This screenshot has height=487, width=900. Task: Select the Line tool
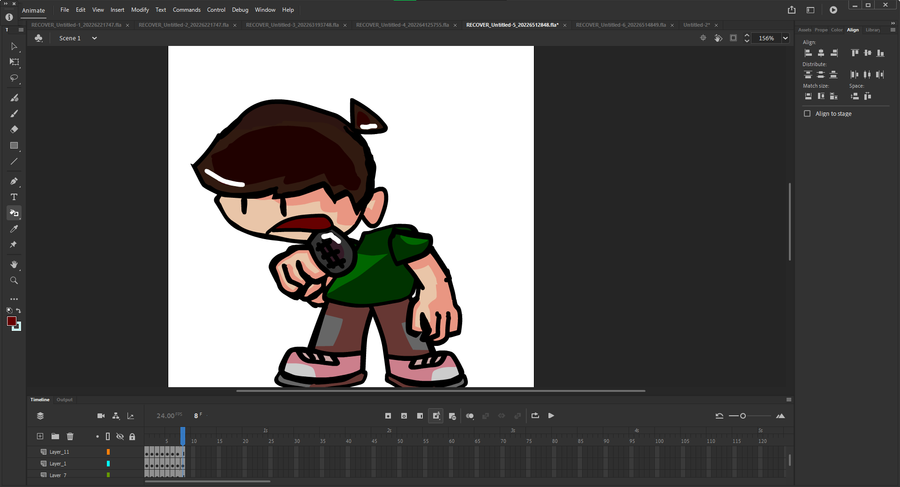click(14, 161)
